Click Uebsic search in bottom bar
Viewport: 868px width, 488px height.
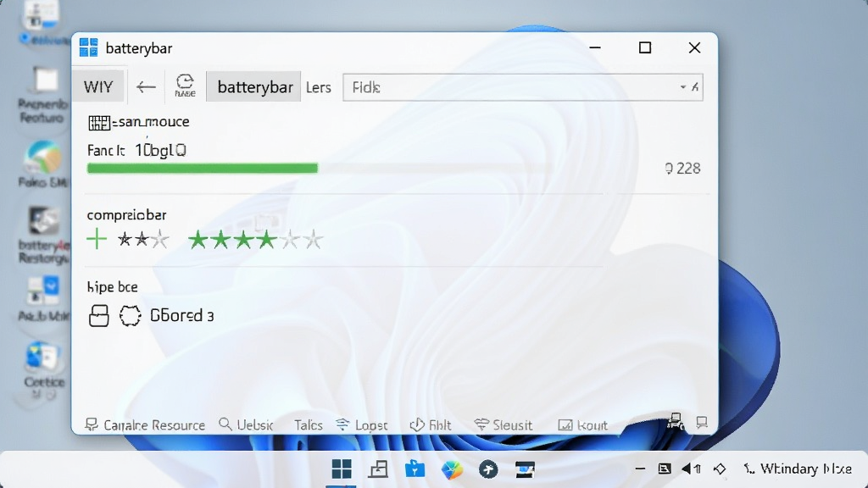point(246,424)
